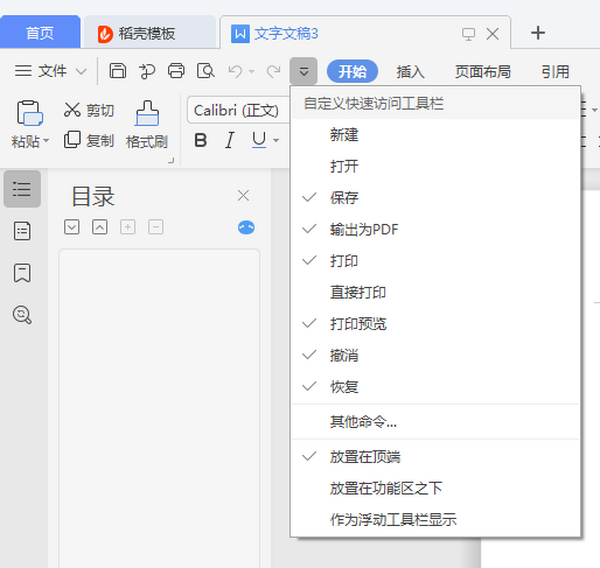Click the Export to PDF toolbar icon
This screenshot has width=600, height=568.
(x=147, y=71)
